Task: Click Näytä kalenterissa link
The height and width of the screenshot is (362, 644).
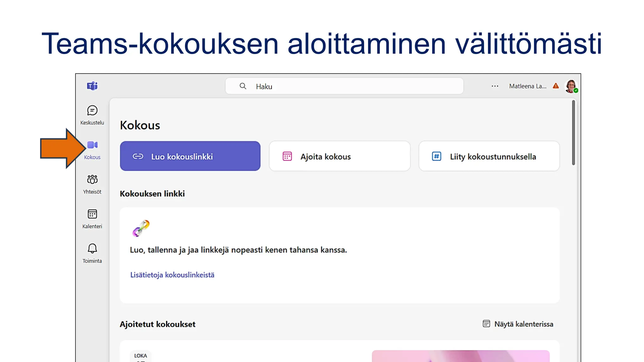Action: coord(524,324)
